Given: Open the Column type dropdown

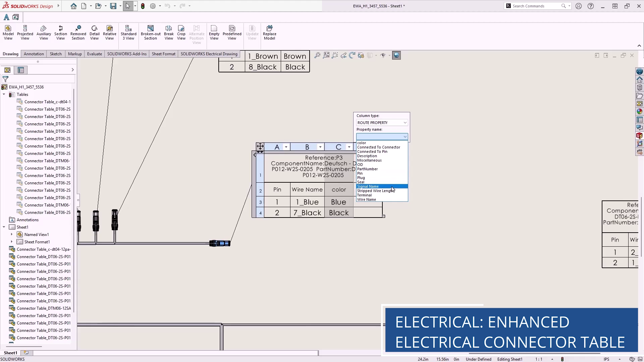Looking at the screenshot, I should coord(382,123).
